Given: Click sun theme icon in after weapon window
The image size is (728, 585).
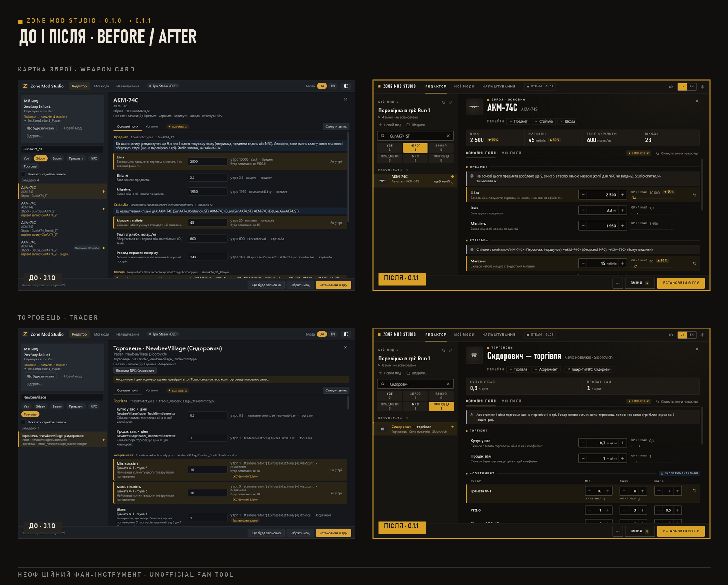Looking at the screenshot, I should pyautogui.click(x=702, y=87).
